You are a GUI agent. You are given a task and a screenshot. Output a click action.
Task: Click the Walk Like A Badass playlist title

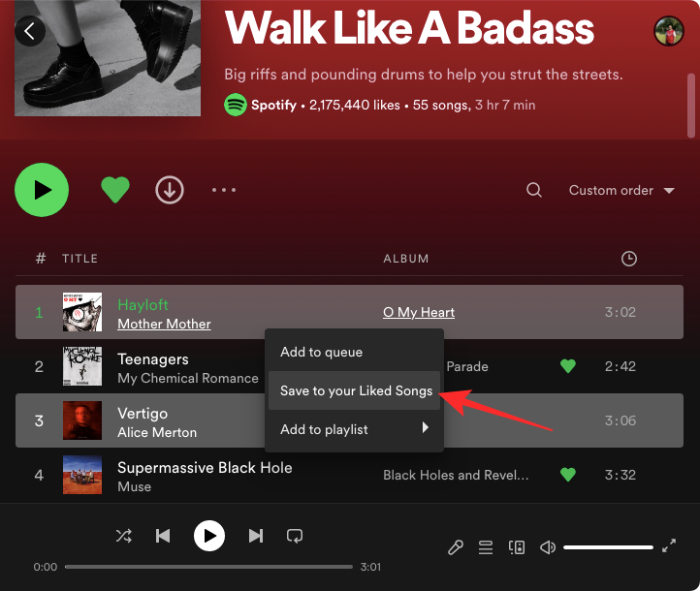tap(409, 28)
